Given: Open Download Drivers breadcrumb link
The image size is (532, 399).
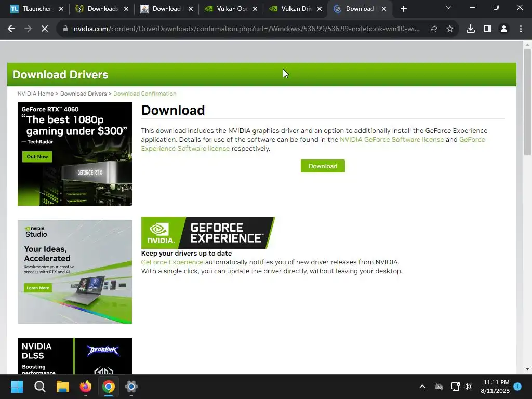Looking at the screenshot, I should click(x=84, y=94).
